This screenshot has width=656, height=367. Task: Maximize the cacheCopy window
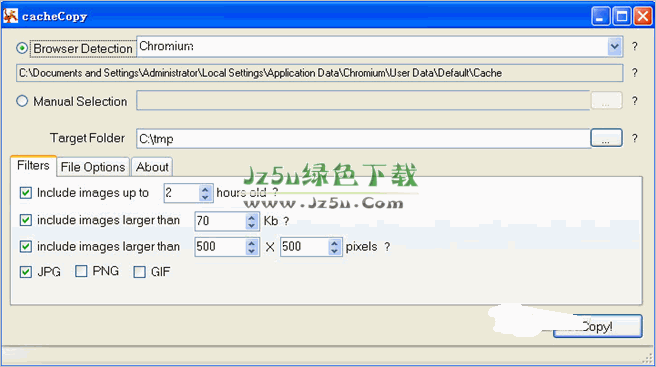(622, 16)
